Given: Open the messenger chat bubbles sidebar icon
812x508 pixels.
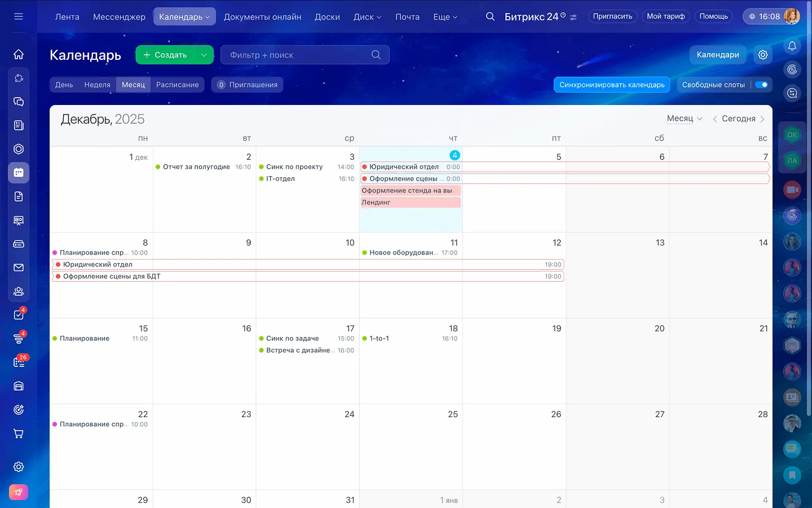Looking at the screenshot, I should click(x=19, y=102).
